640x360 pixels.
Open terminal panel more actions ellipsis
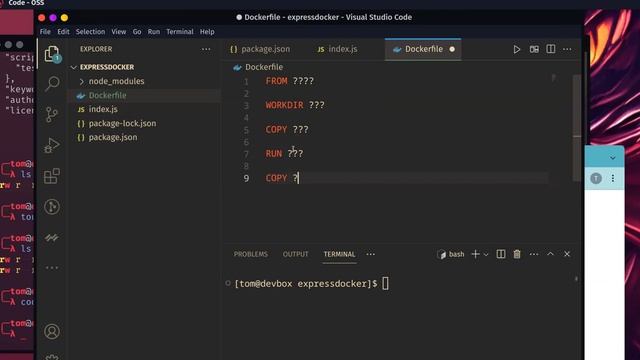tap(534, 254)
